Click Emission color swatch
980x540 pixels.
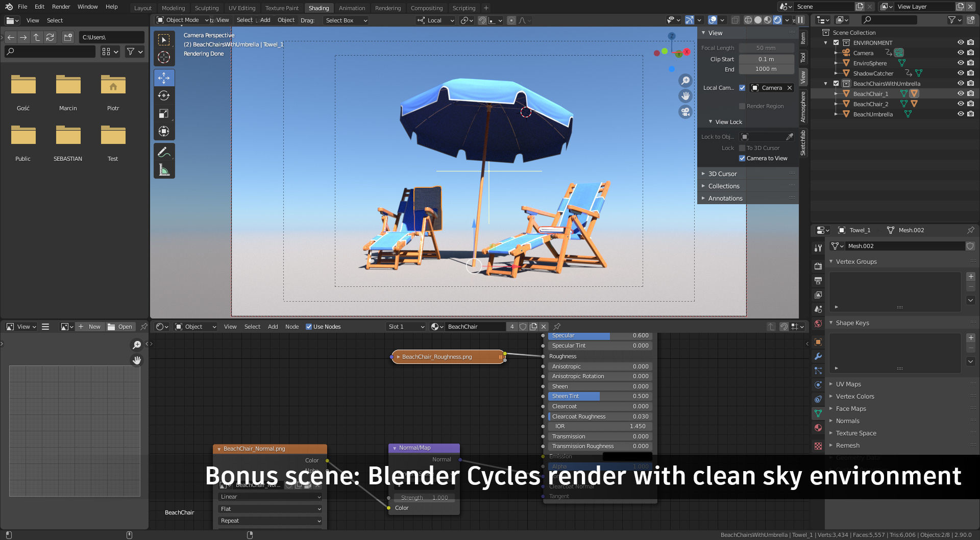pyautogui.click(x=627, y=456)
